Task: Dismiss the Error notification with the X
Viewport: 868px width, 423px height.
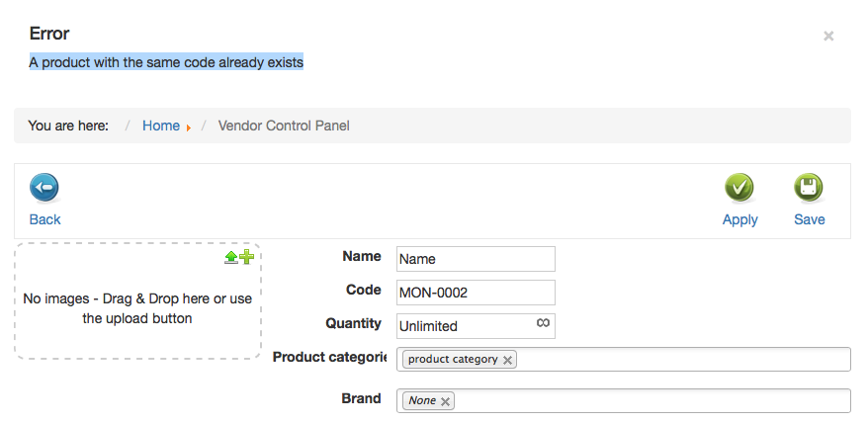Action: (x=828, y=36)
